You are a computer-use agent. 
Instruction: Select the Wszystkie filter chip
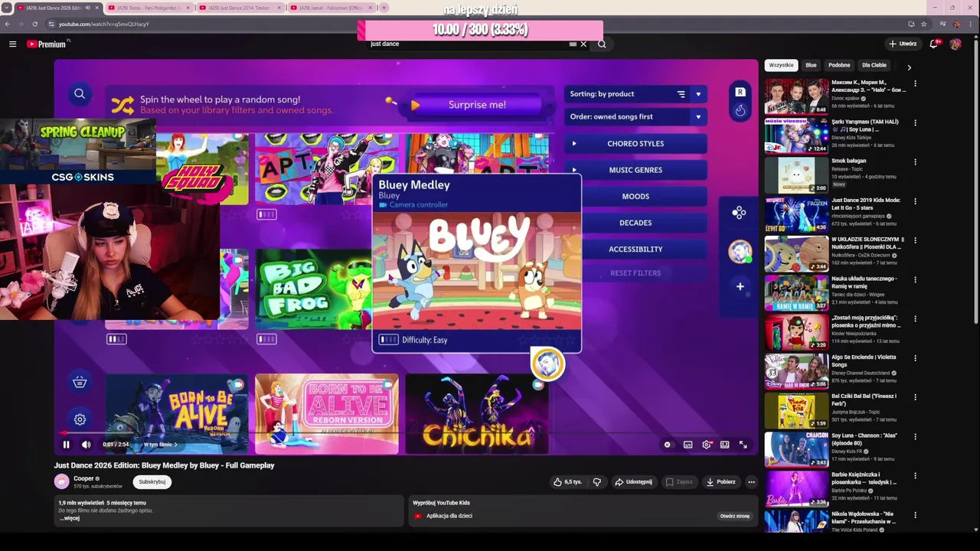coord(781,65)
